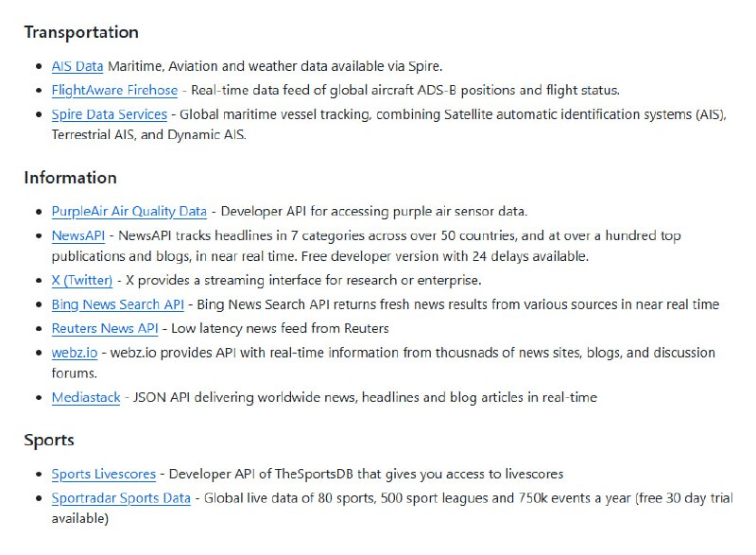Click the FlightAware Firehose link
The width and height of the screenshot is (756, 555).
coord(114,90)
